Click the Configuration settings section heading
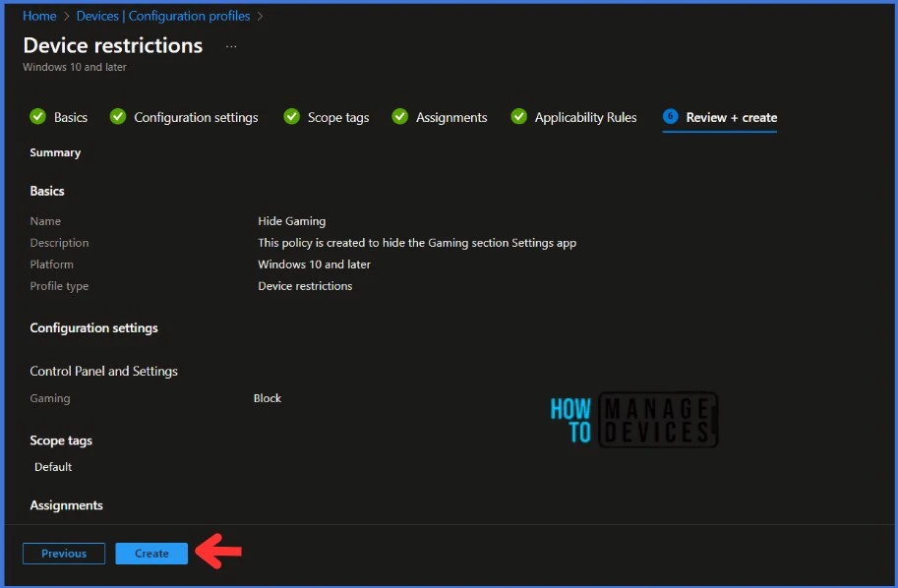 (x=93, y=328)
